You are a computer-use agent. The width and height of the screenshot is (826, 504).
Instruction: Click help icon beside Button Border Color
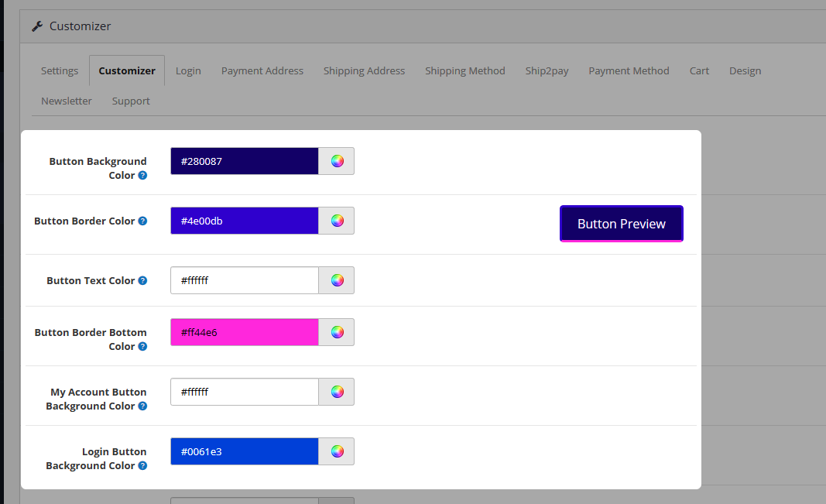(x=142, y=221)
